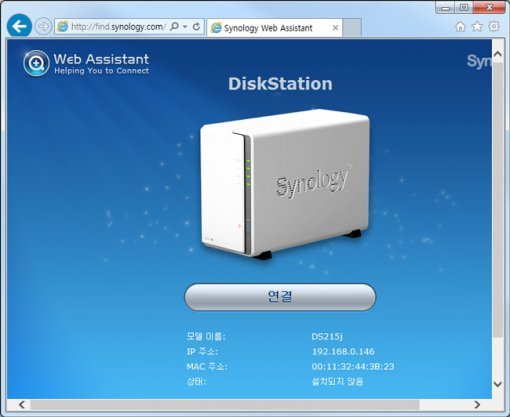Open the browser settings gear icon

point(494,26)
